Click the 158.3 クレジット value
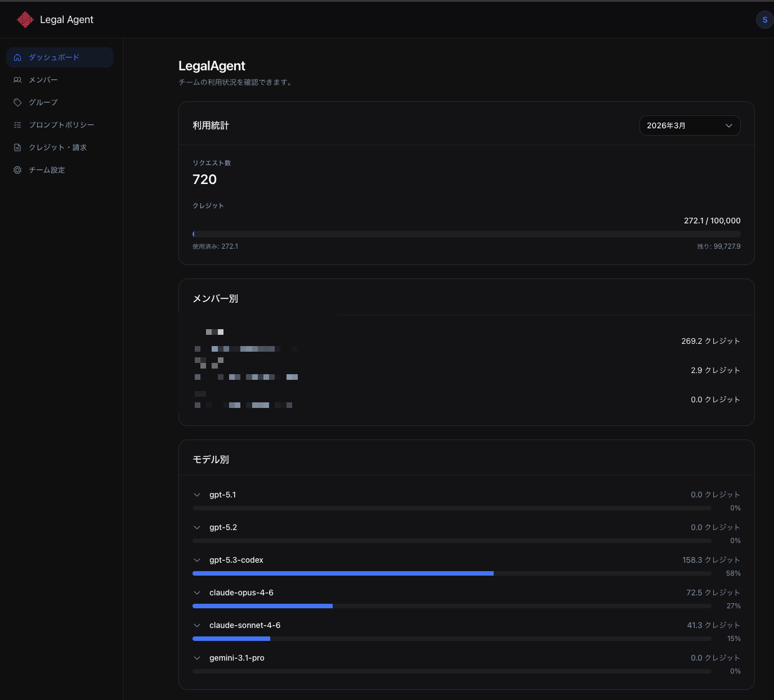 711,560
